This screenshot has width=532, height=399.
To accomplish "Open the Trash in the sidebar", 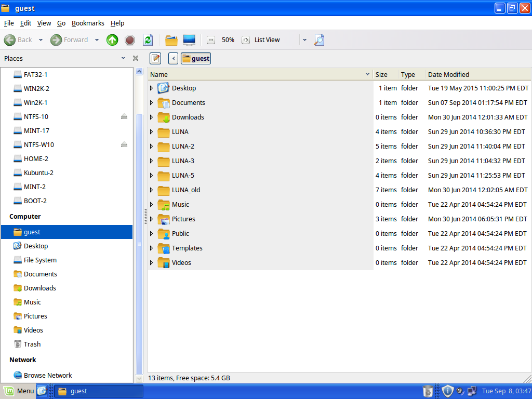I will pos(32,344).
